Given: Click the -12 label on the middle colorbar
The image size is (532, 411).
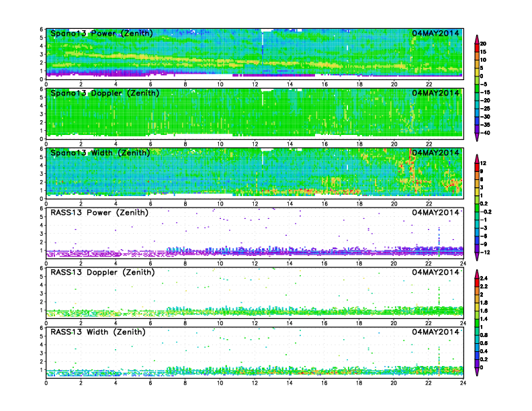Looking at the screenshot, I should tap(485, 253).
